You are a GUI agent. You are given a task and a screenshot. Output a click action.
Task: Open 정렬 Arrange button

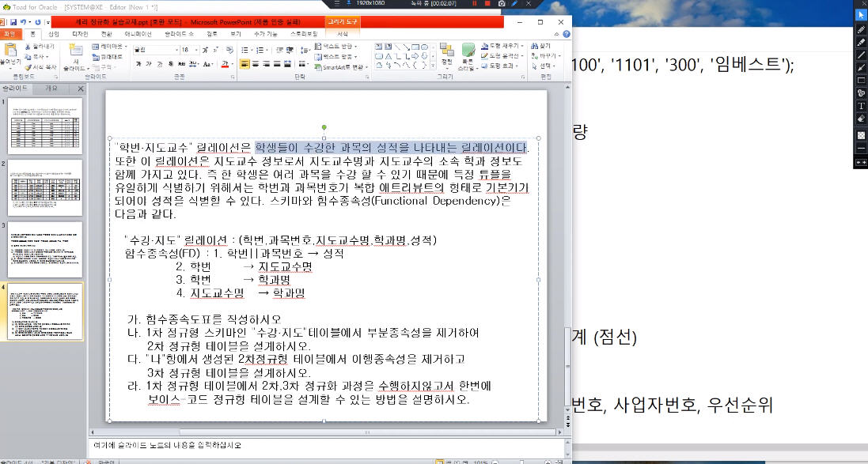(x=447, y=55)
